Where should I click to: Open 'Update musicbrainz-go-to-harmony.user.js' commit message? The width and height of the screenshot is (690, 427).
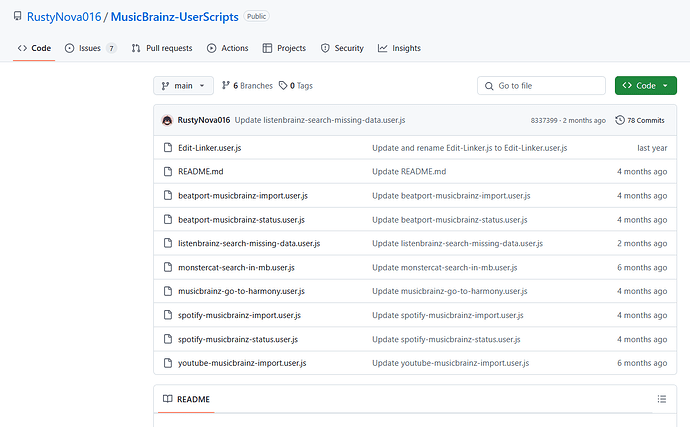tap(450, 291)
